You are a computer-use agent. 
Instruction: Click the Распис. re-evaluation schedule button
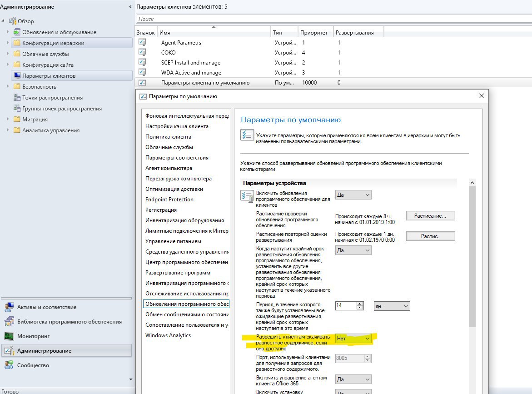point(430,236)
